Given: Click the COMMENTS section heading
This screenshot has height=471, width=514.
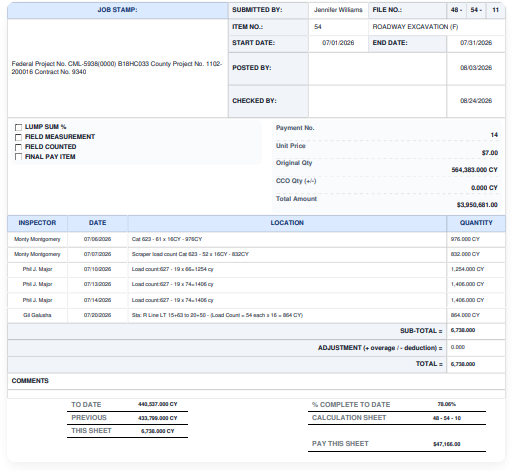Looking at the screenshot, I should (30, 381).
